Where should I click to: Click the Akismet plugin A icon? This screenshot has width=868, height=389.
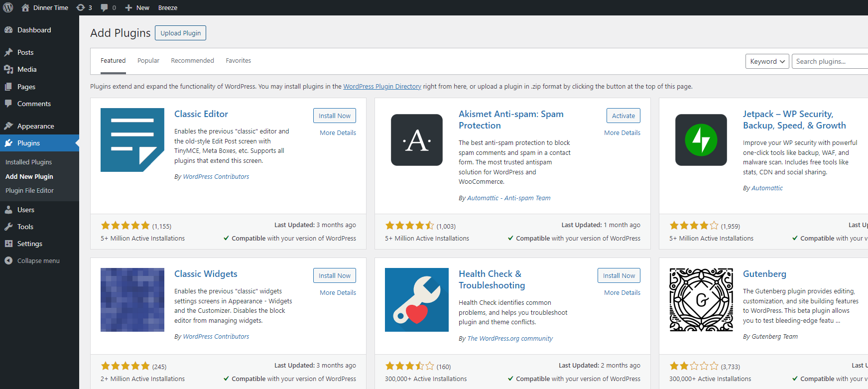[x=417, y=140]
